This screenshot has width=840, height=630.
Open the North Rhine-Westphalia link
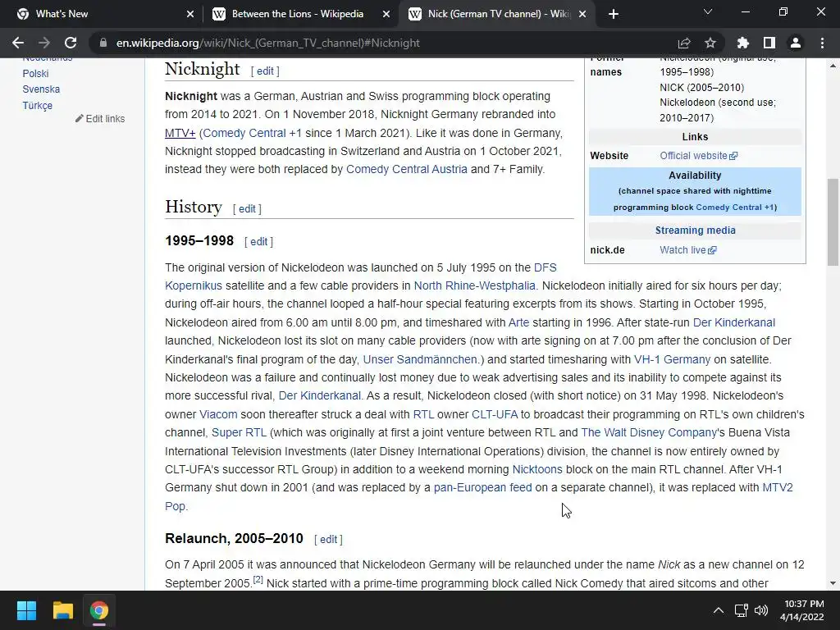click(x=475, y=285)
